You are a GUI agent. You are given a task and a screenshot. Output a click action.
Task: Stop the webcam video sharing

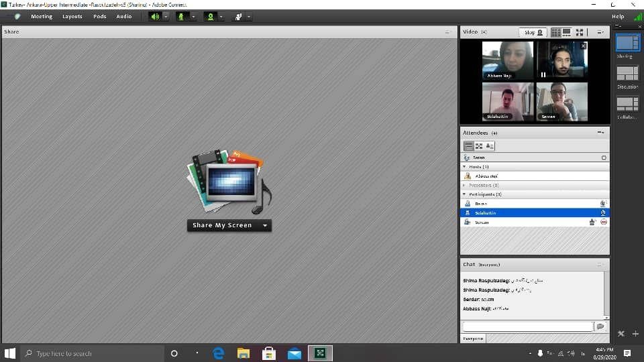click(x=533, y=32)
